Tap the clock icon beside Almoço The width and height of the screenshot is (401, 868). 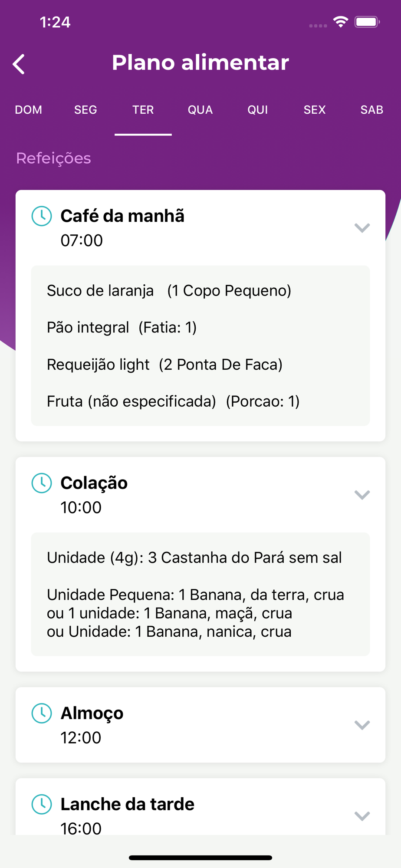(x=42, y=713)
